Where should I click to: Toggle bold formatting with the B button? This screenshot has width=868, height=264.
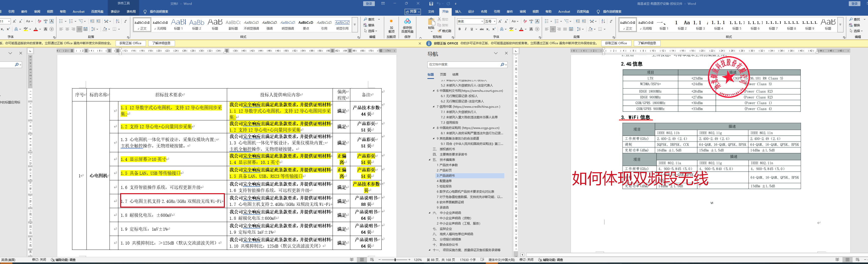coord(460,29)
